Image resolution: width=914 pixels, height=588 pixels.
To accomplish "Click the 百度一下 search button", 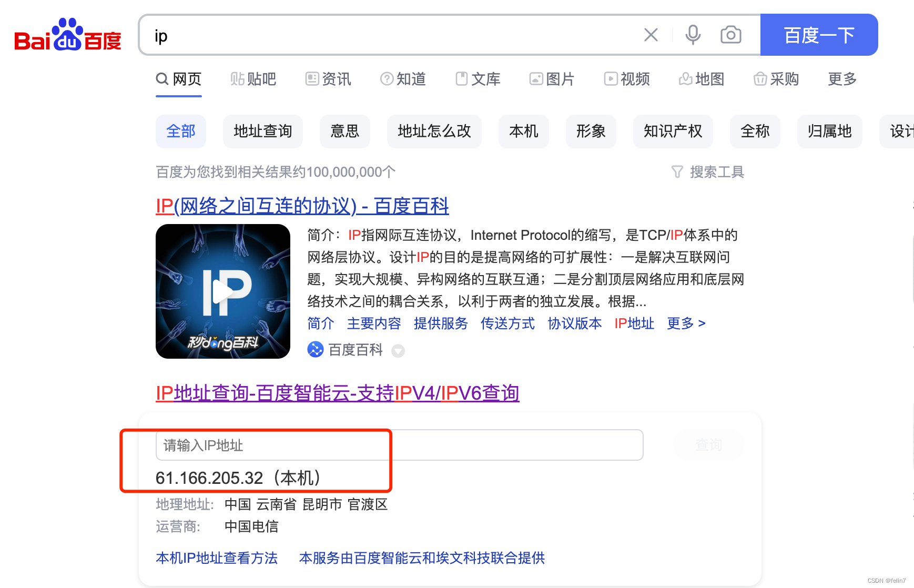I will (x=819, y=35).
